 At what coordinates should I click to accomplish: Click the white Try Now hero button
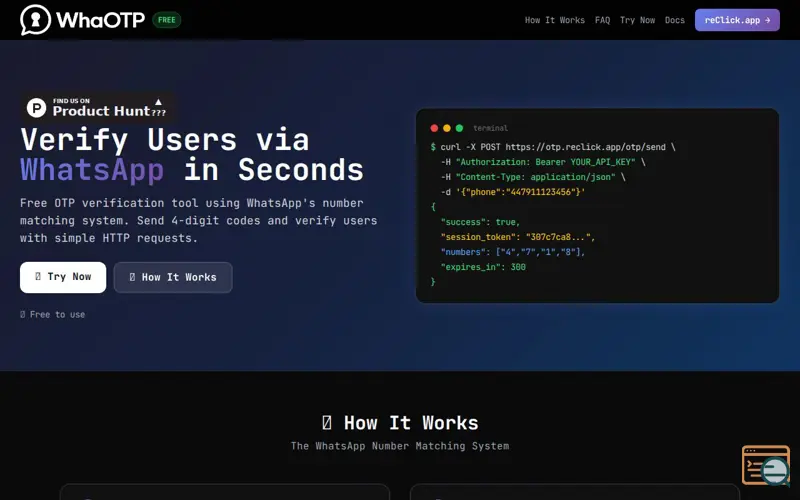[63, 277]
